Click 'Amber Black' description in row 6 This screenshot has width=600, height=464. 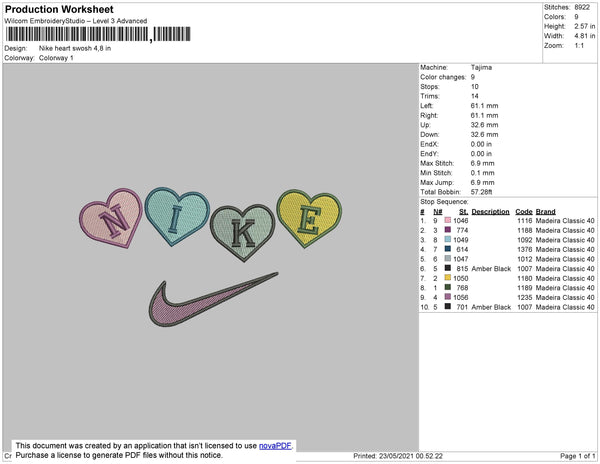coord(491,269)
